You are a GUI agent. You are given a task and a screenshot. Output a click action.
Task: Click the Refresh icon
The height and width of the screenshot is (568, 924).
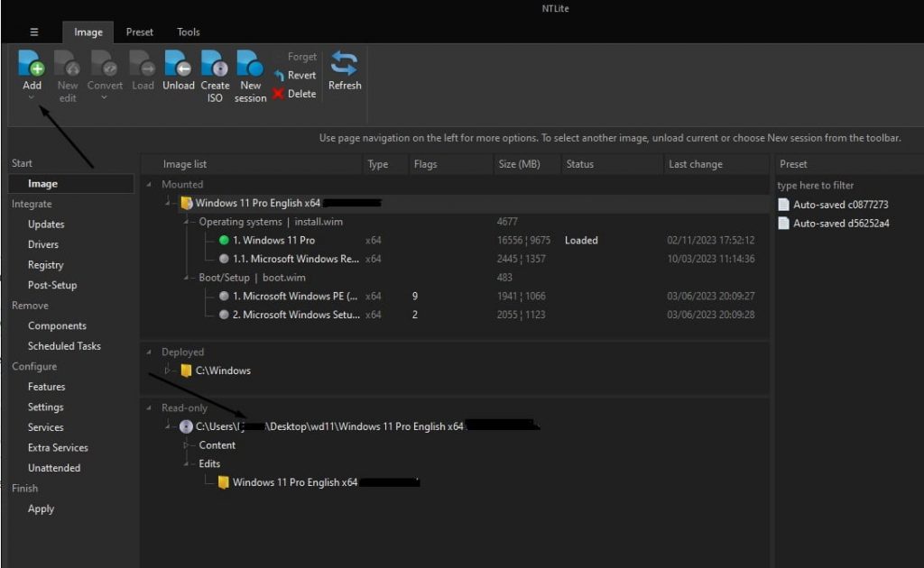[x=345, y=64]
